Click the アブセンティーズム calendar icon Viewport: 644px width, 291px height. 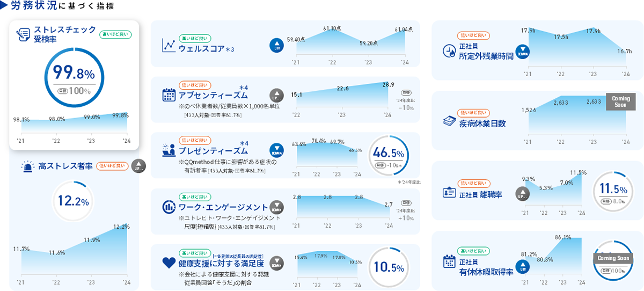tap(169, 95)
